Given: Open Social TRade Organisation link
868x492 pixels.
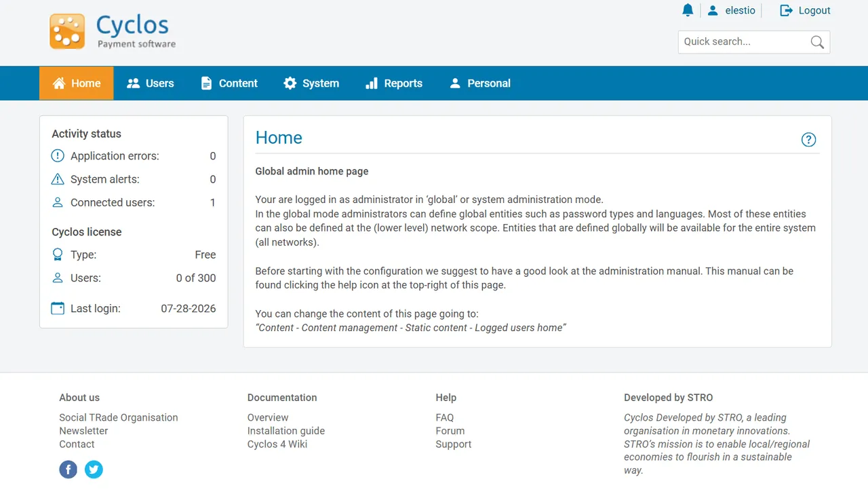Looking at the screenshot, I should [x=119, y=417].
